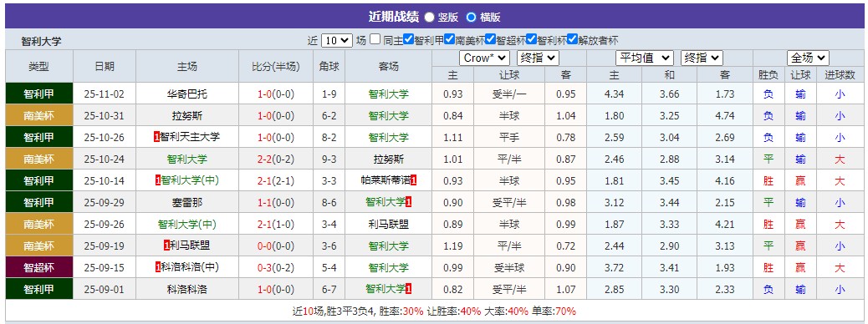
Task: Click date 25-10-26
Action: pyautogui.click(x=104, y=137)
